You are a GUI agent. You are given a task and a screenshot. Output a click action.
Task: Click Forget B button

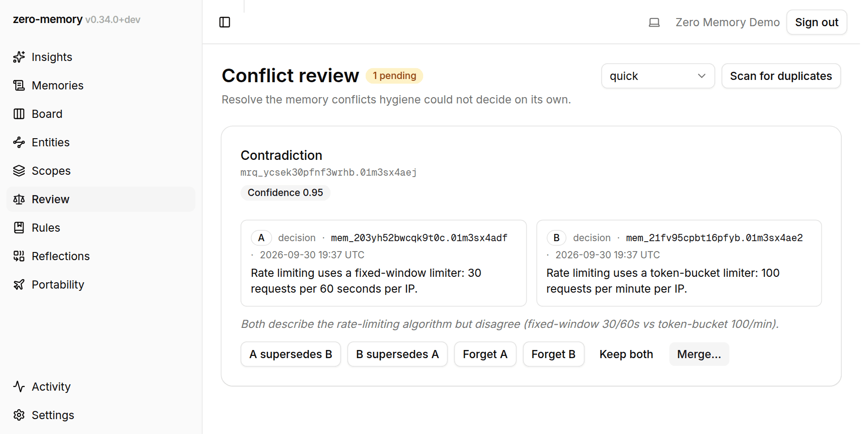pos(553,354)
